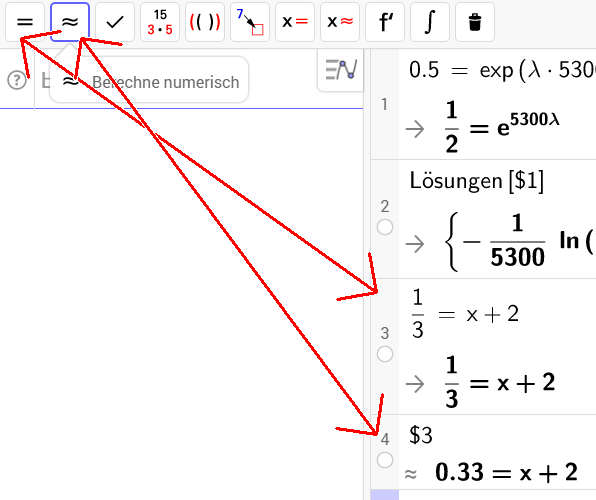This screenshot has height=500, width=596.
Task: Click the input 0.5 = exp(λ·5300 in row 1
Action: pyautogui.click(x=502, y=70)
